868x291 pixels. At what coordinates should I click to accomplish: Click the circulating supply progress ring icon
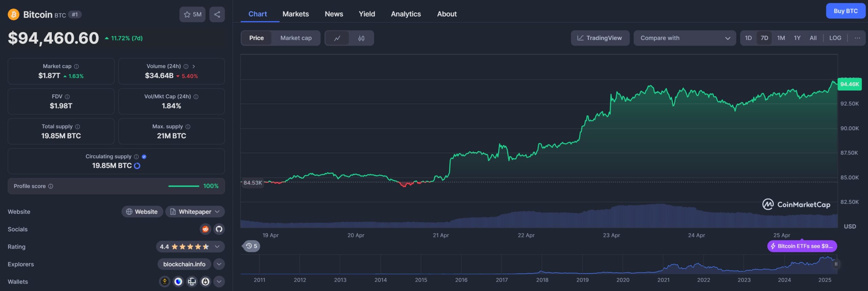(137, 166)
